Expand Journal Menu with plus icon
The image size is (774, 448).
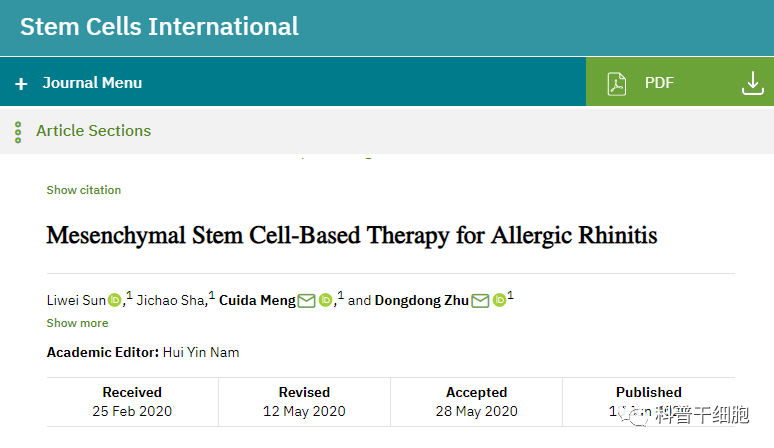21,84
